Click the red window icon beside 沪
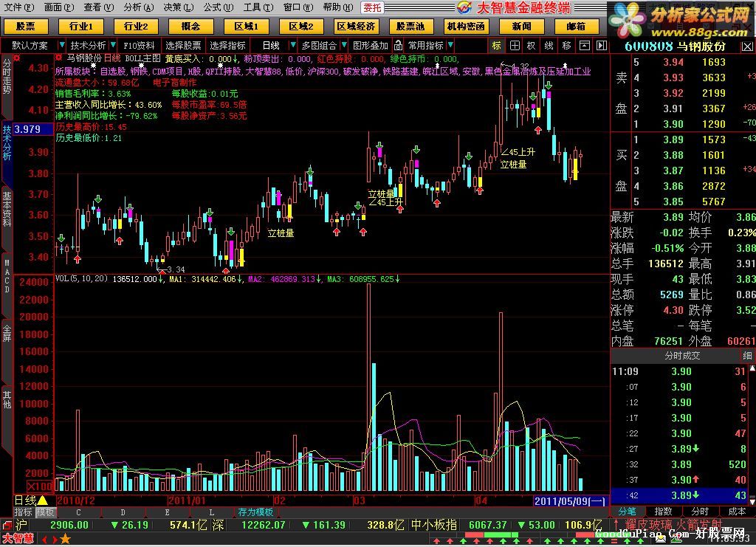 point(6,525)
